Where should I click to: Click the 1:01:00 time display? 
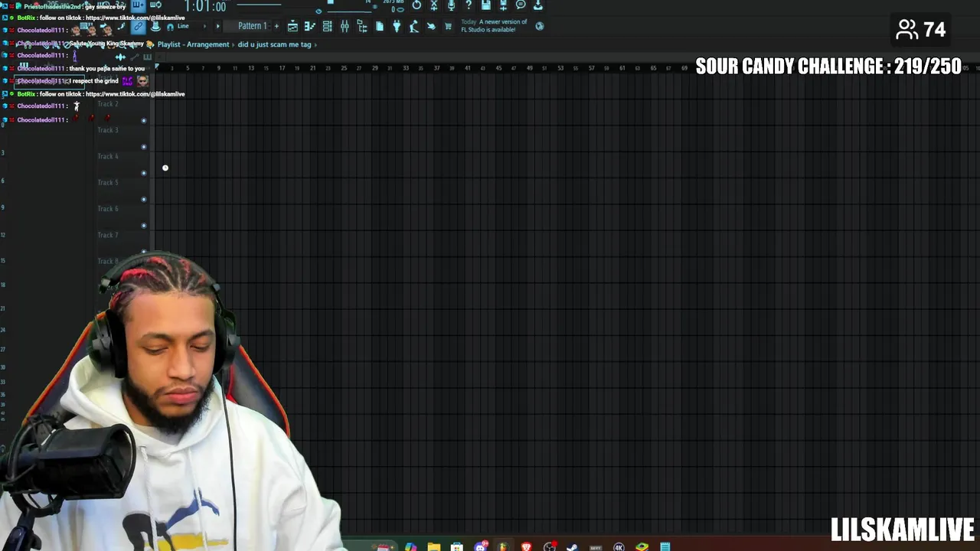pos(205,7)
